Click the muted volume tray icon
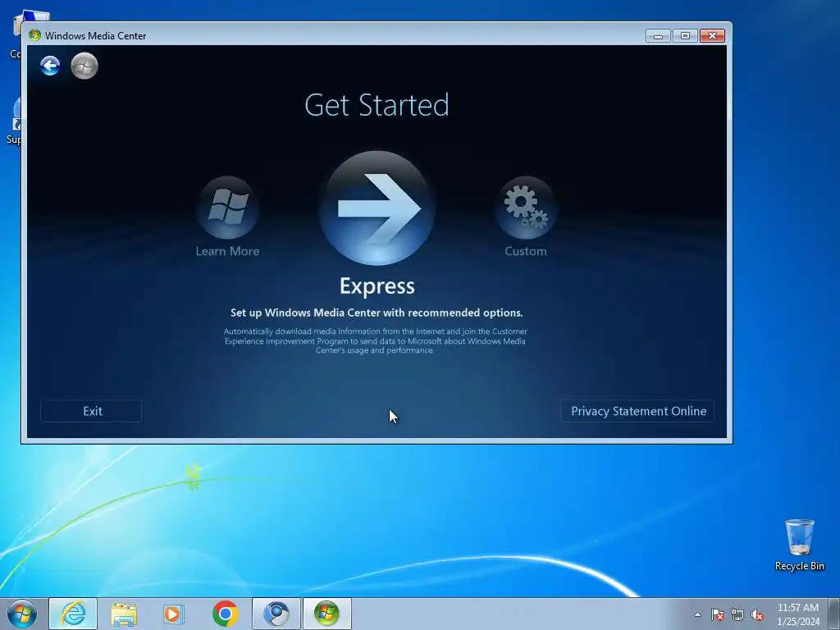Image resolution: width=840 pixels, height=630 pixels. click(x=757, y=614)
